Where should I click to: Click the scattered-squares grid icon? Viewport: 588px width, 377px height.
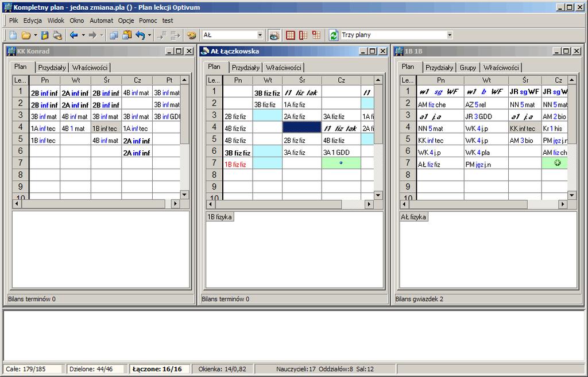pos(316,35)
